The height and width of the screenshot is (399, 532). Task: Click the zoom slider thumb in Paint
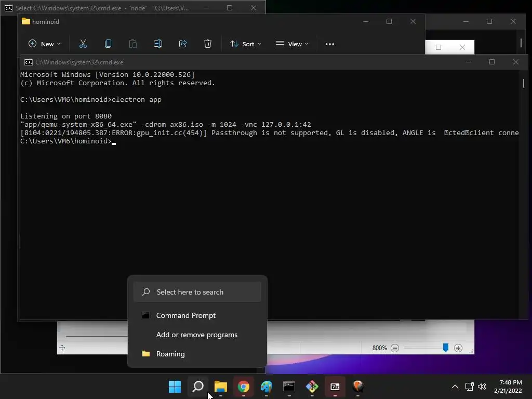tap(445, 348)
